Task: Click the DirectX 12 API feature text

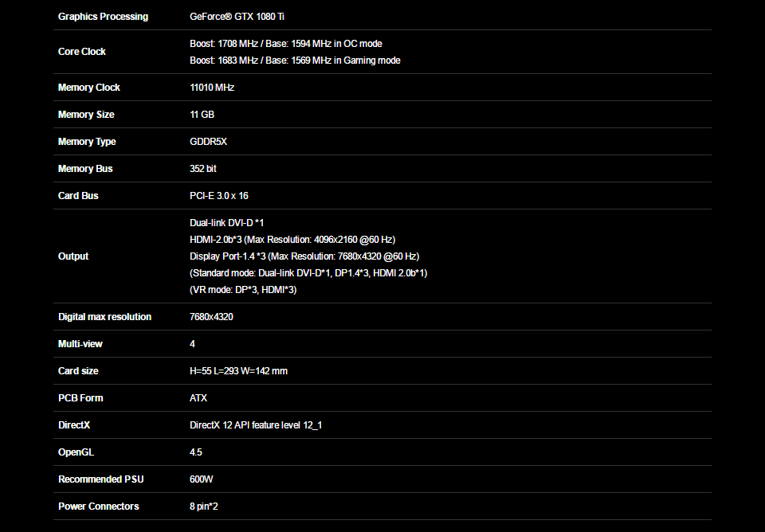Action: tap(256, 425)
